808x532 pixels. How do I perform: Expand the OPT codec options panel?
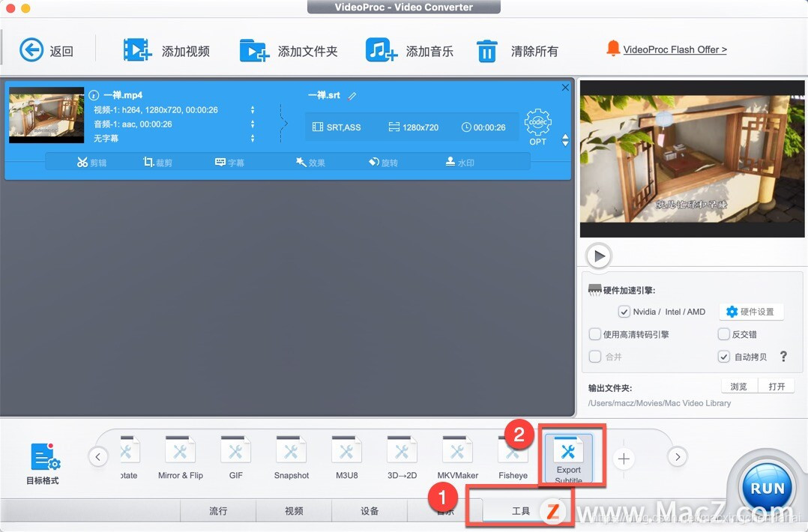[x=538, y=126]
